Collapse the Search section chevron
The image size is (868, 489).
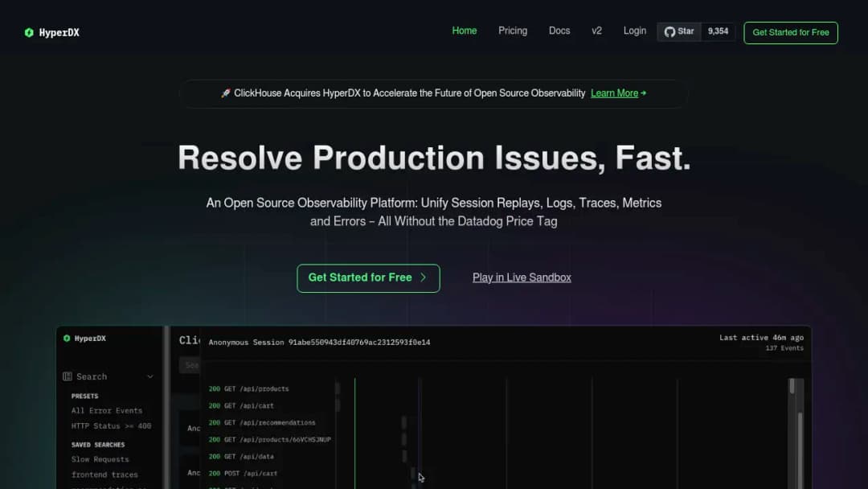(x=150, y=376)
